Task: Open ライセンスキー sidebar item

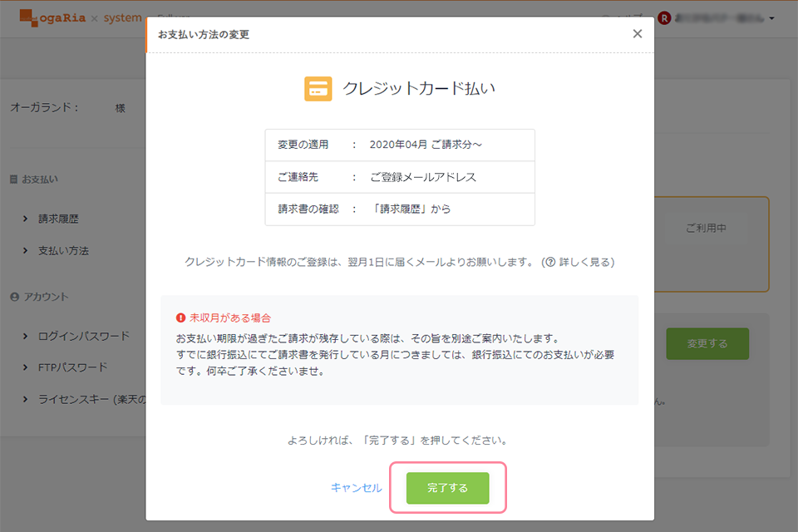Action: tap(91, 399)
